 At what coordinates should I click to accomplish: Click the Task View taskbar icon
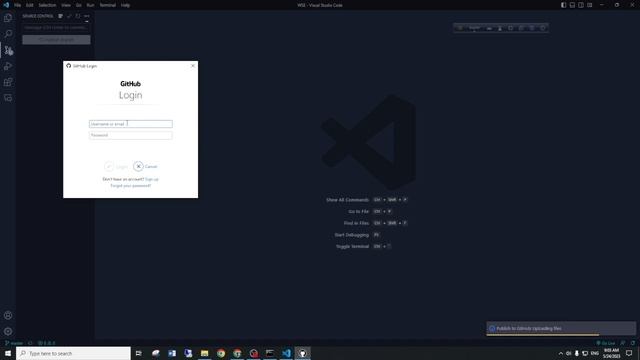[x=139, y=353]
